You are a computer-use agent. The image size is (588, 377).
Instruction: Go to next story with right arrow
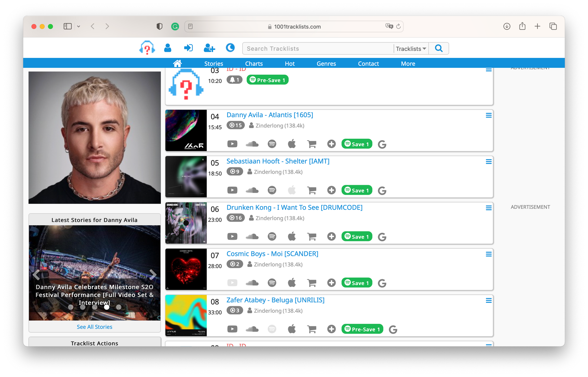pyautogui.click(x=153, y=274)
